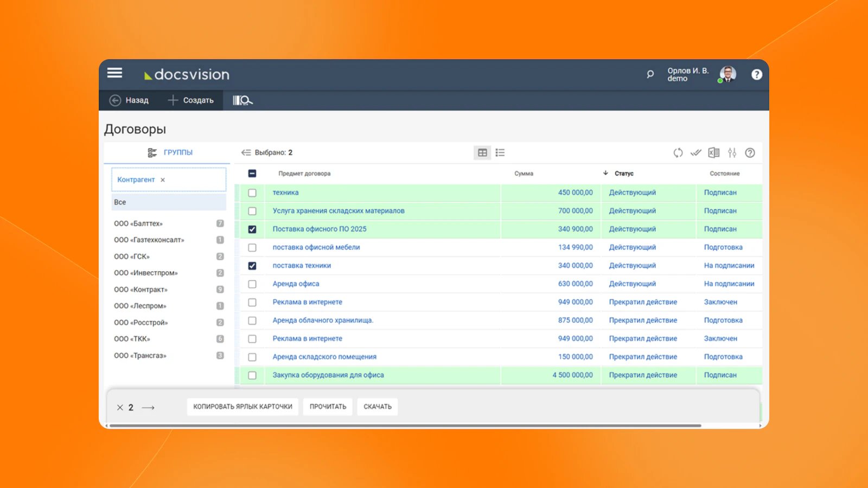Click the horizontal scrollbar at bottom

405,426
